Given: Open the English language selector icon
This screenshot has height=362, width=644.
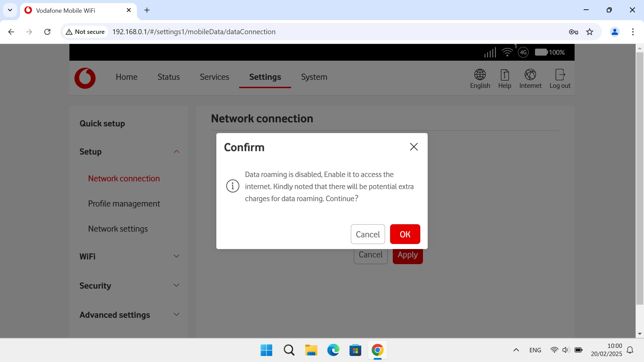Looking at the screenshot, I should click(480, 75).
